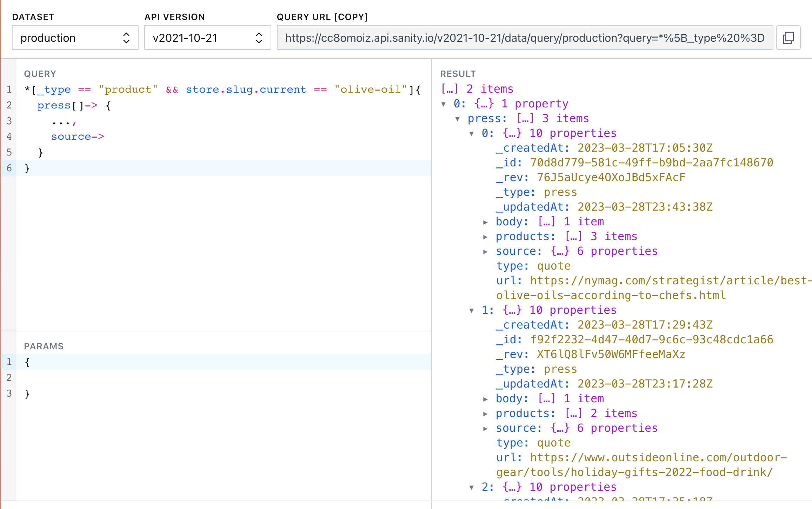Expand body array in first press item

[485, 222]
